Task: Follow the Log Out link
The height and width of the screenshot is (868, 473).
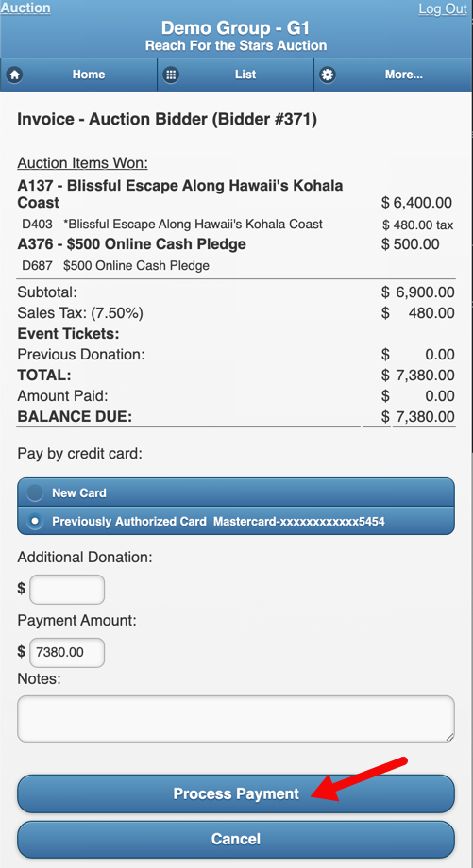Action: pos(443,8)
